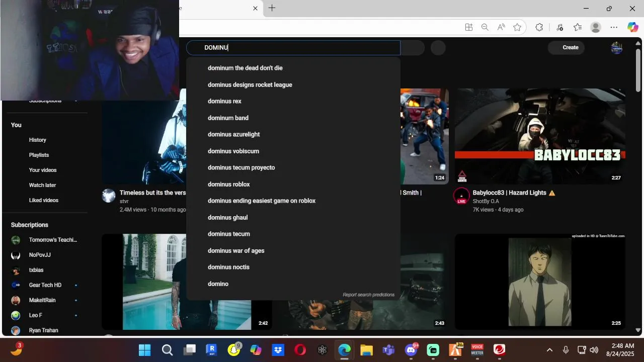Launch Dropbox from the taskbar

click(278, 349)
